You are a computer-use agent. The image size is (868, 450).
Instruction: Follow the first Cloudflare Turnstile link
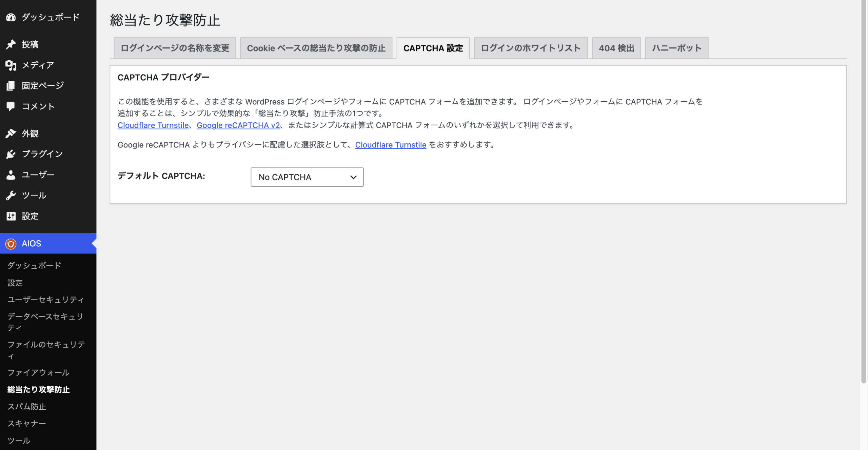pyautogui.click(x=153, y=125)
